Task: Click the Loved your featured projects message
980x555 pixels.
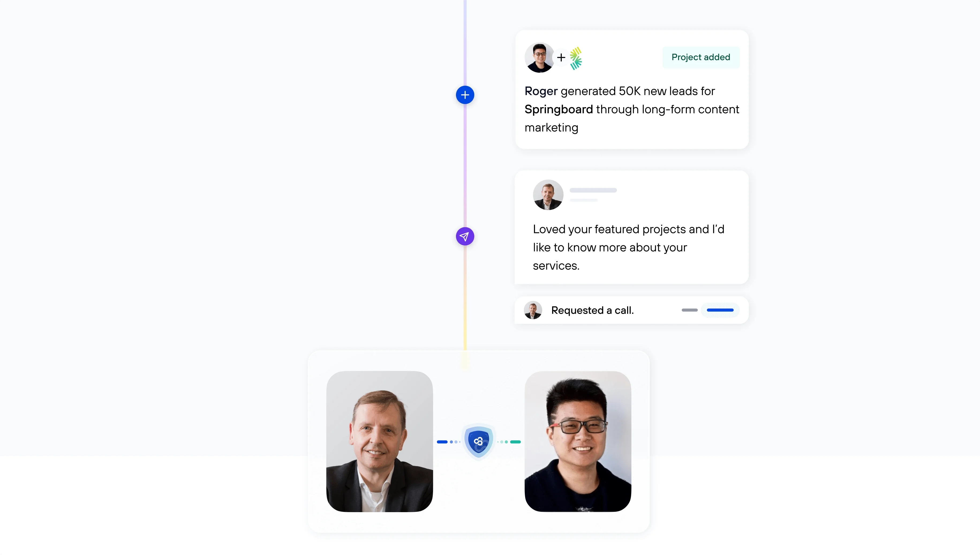Action: coord(628,247)
